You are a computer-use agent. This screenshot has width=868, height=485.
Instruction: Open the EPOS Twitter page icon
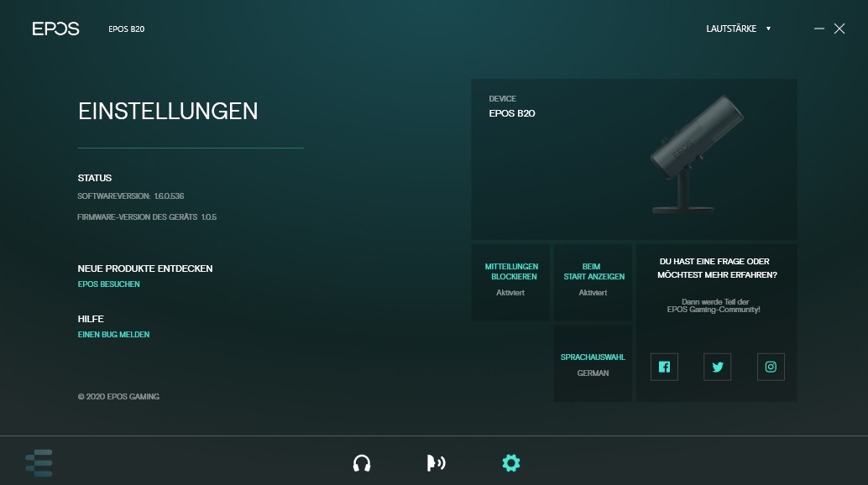tap(718, 367)
